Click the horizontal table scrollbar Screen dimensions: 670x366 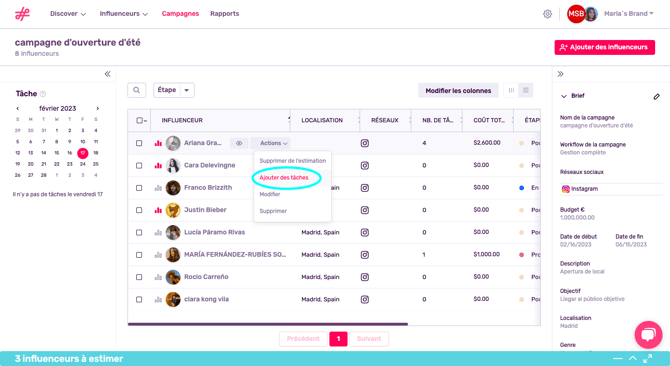[268, 324]
